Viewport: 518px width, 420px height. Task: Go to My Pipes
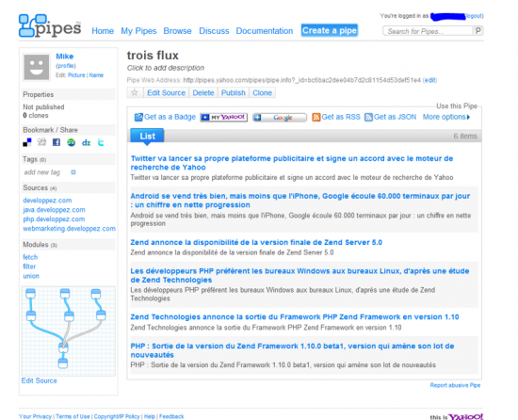pos(138,31)
